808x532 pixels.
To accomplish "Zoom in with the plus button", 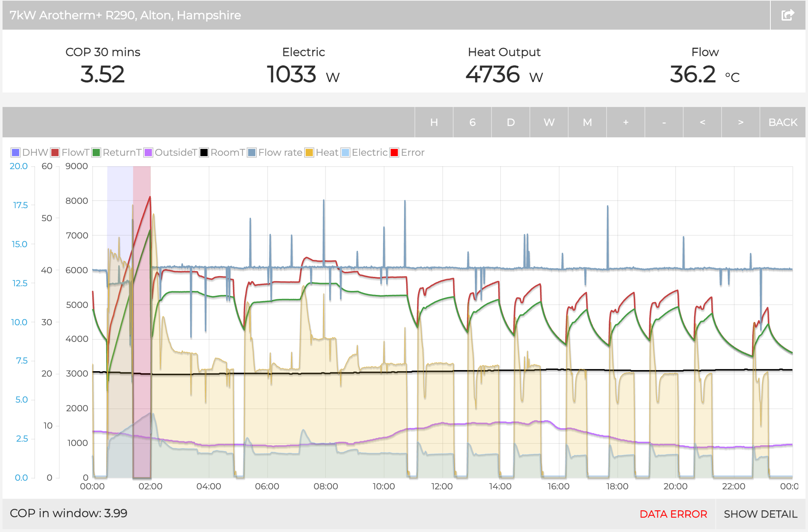I will click(x=625, y=123).
